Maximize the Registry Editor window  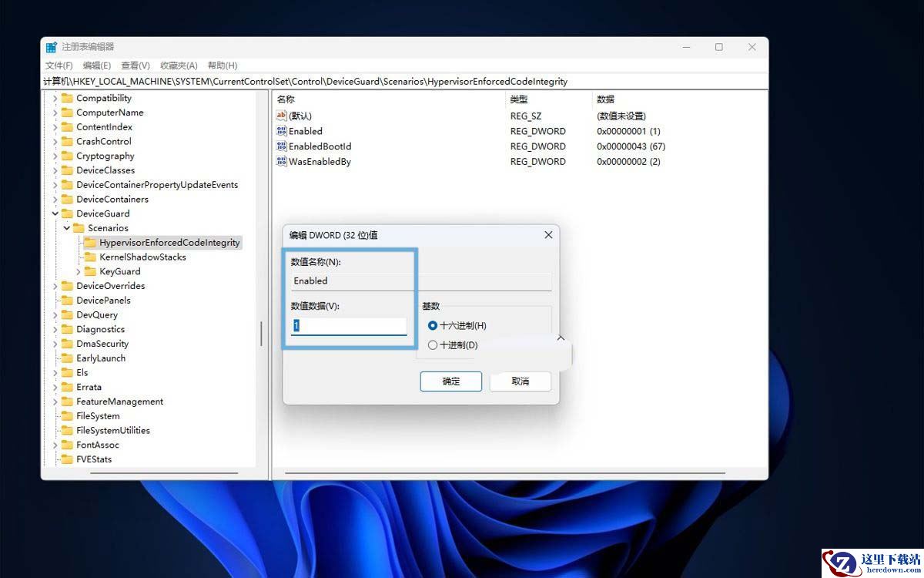click(718, 47)
